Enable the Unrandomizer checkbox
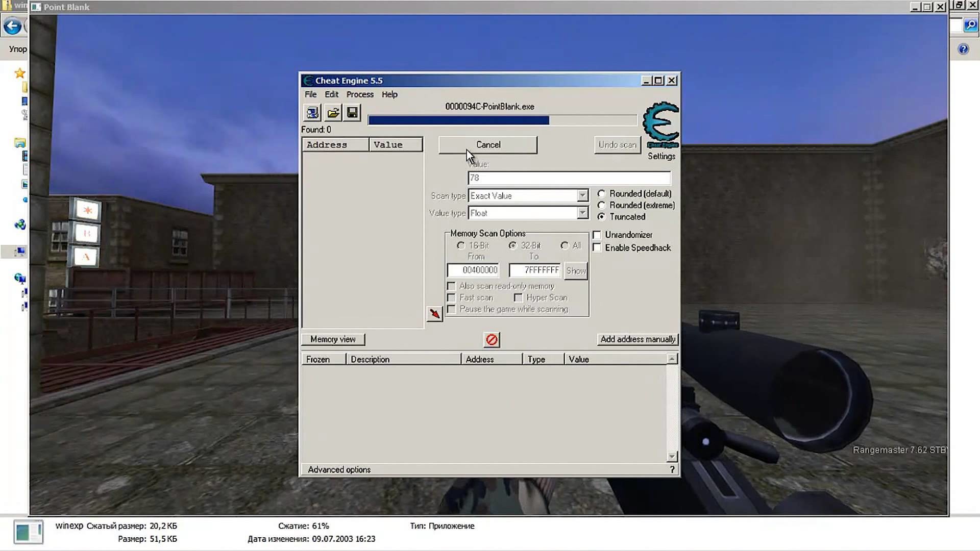Image resolution: width=980 pixels, height=551 pixels. [x=597, y=235]
